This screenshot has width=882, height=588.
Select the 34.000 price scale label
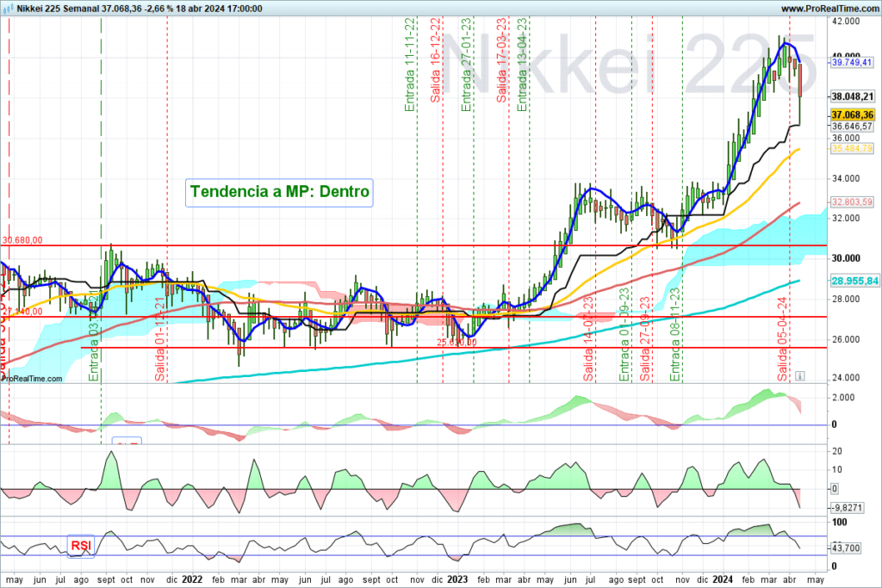point(846,179)
